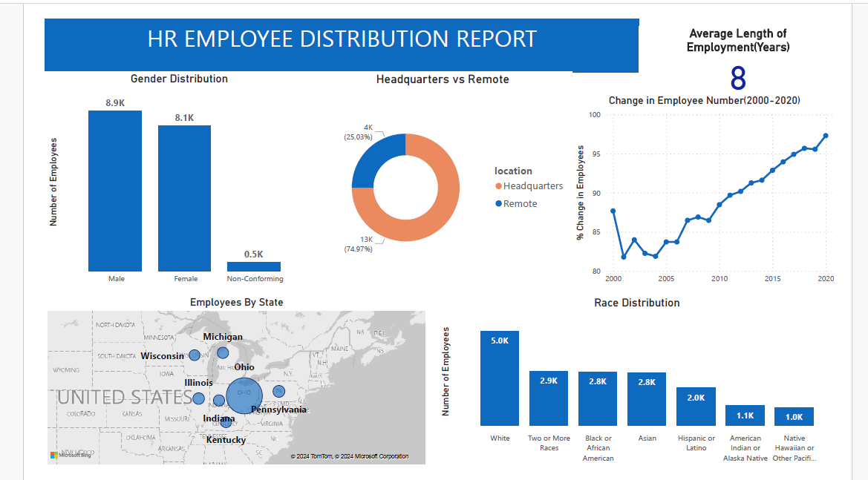
Task: Click the Pennsylvania bubble on the map
Action: (279, 392)
